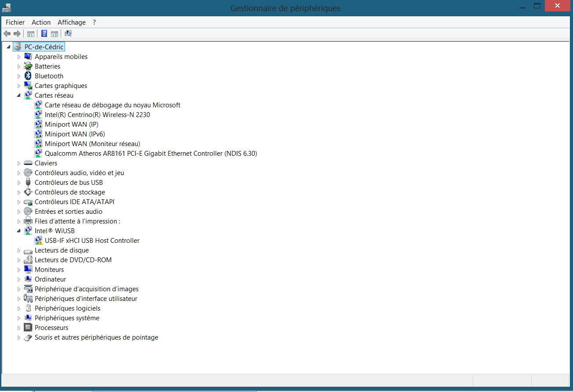Image resolution: width=573 pixels, height=392 pixels.
Task: Click the Appareils mobiles category icon
Action: (28, 56)
